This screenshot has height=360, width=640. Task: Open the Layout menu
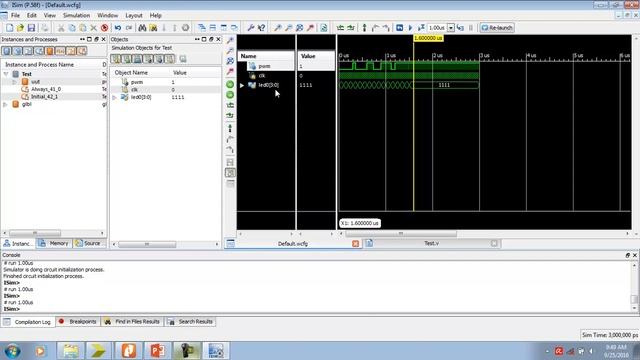click(133, 16)
